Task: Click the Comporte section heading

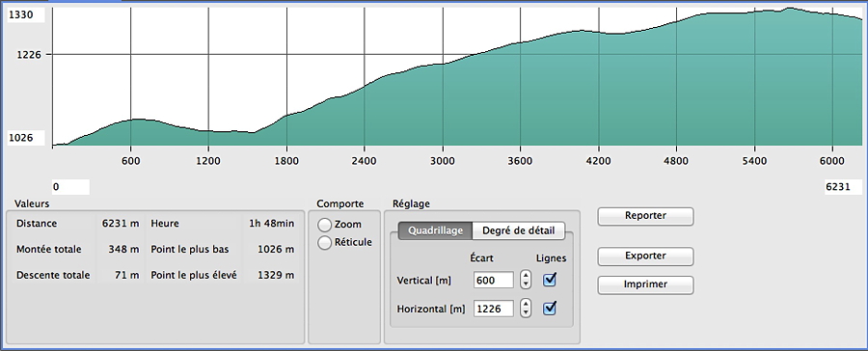Action: (339, 203)
